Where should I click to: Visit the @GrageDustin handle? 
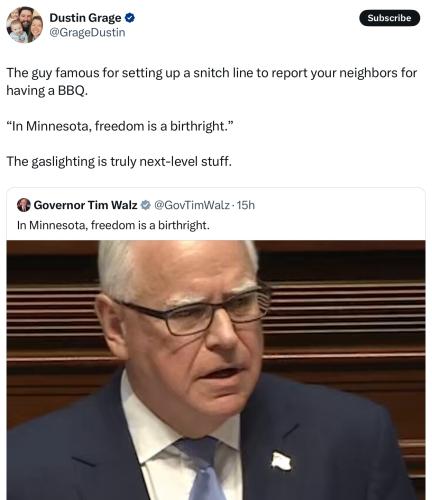[87, 32]
